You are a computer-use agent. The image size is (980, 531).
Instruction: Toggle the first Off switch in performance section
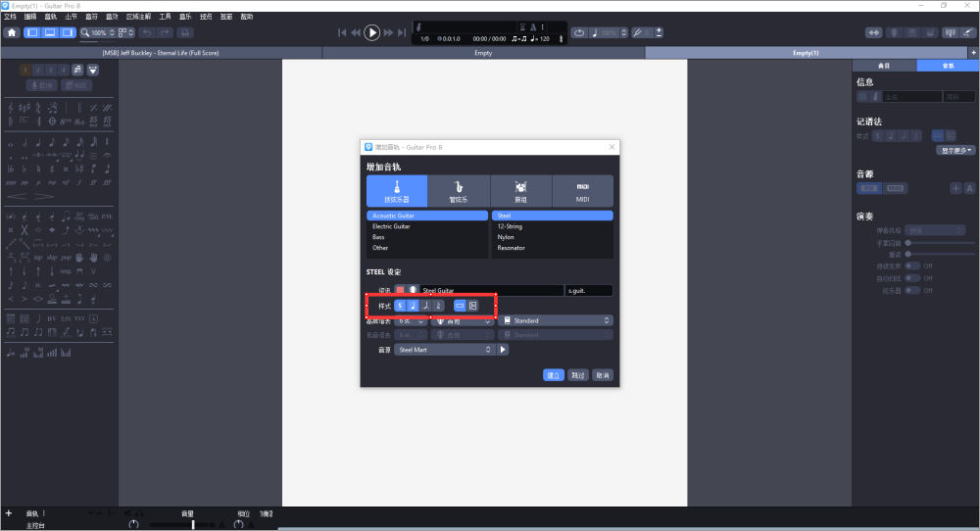coord(912,266)
